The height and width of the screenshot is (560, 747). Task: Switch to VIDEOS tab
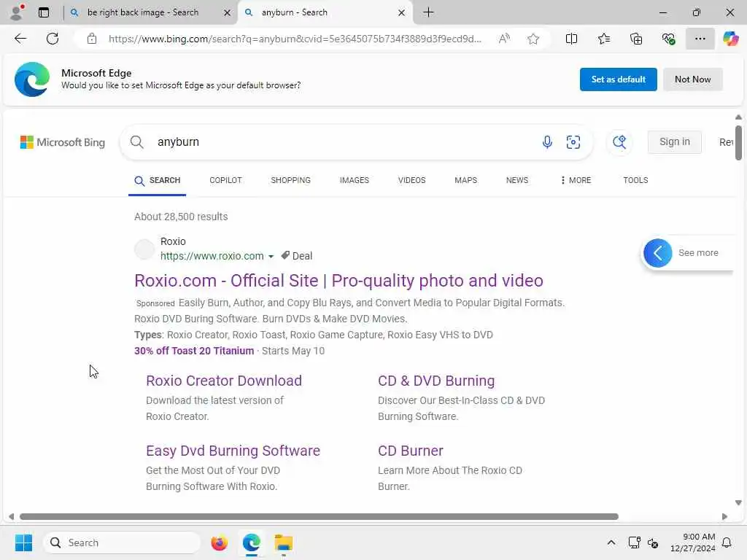click(x=411, y=180)
